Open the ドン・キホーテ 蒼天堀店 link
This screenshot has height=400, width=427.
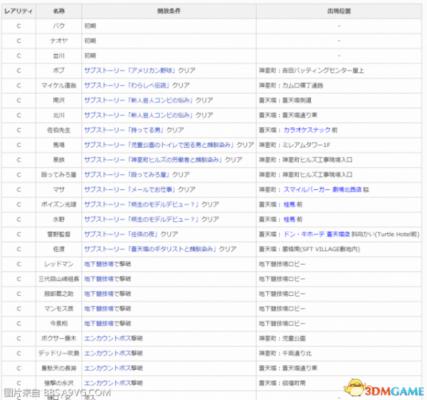(x=316, y=234)
